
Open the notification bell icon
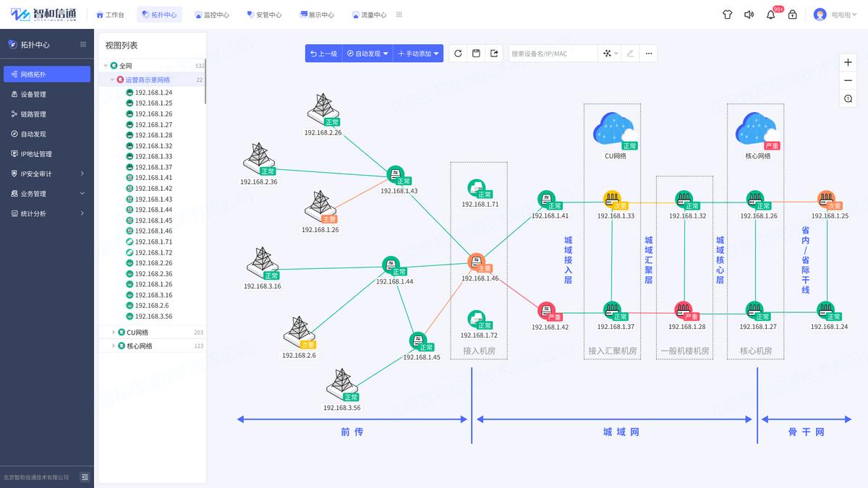pyautogui.click(x=770, y=14)
